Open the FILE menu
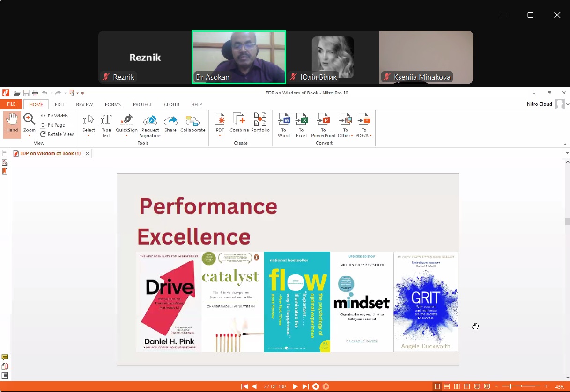 pyautogui.click(x=11, y=104)
